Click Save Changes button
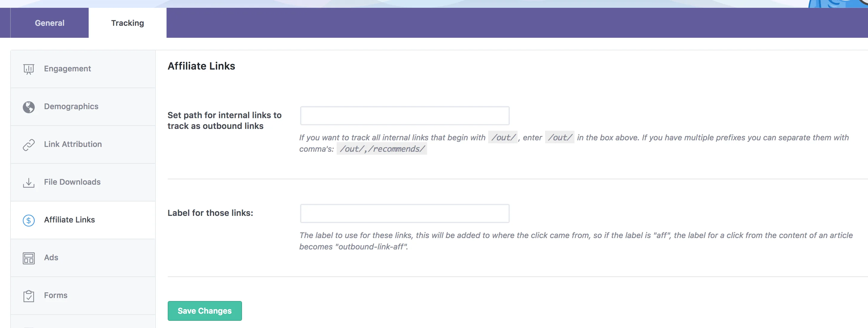The width and height of the screenshot is (868, 328). tap(205, 310)
